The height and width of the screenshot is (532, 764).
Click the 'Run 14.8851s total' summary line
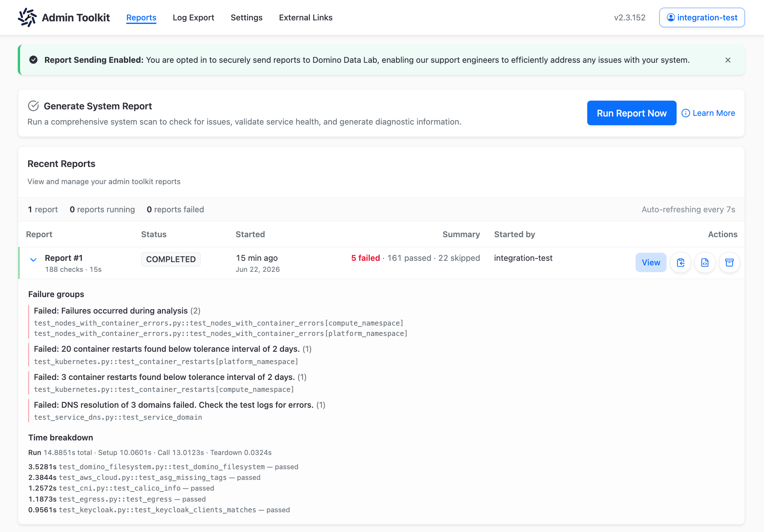click(x=150, y=452)
